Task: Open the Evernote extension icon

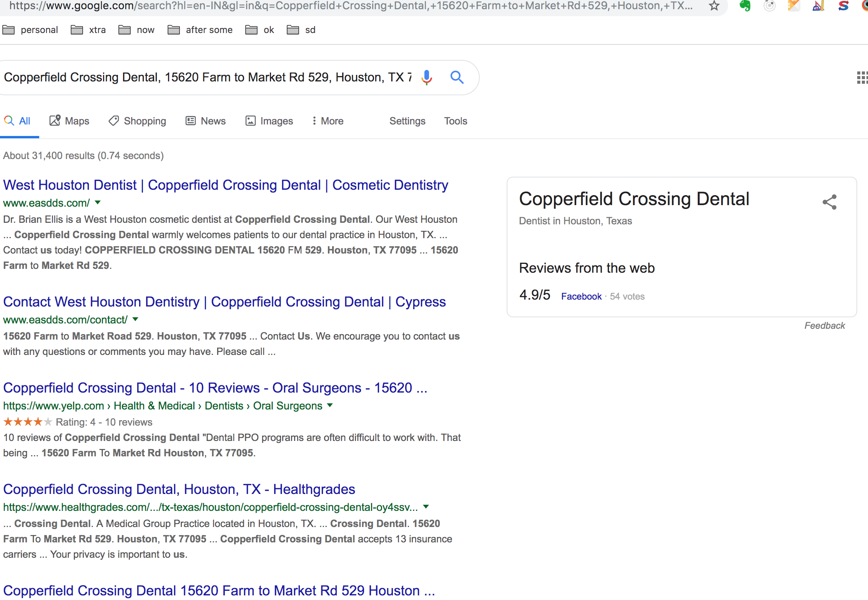Action: 745,6
